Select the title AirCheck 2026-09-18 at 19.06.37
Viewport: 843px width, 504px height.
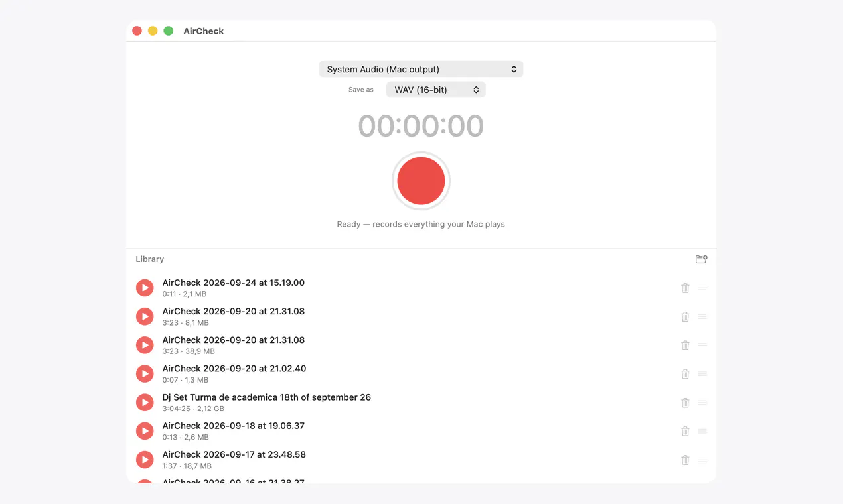pyautogui.click(x=234, y=426)
